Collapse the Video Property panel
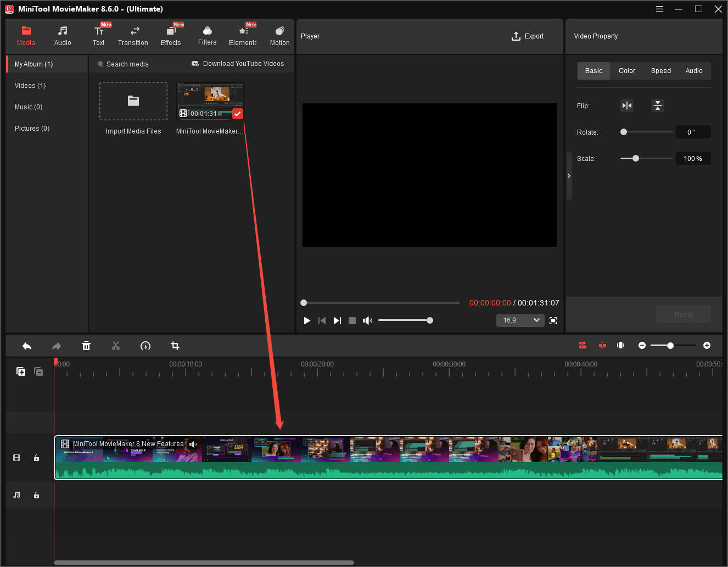Viewport: 728px width, 567px height. point(569,176)
